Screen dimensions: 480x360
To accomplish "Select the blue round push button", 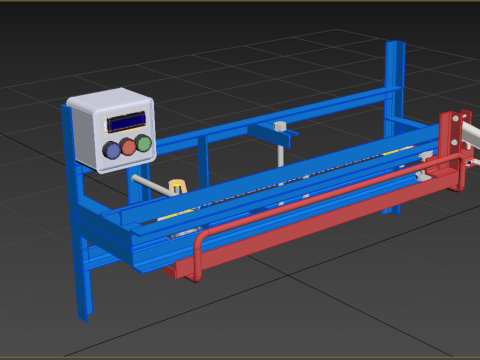I will [112, 150].
